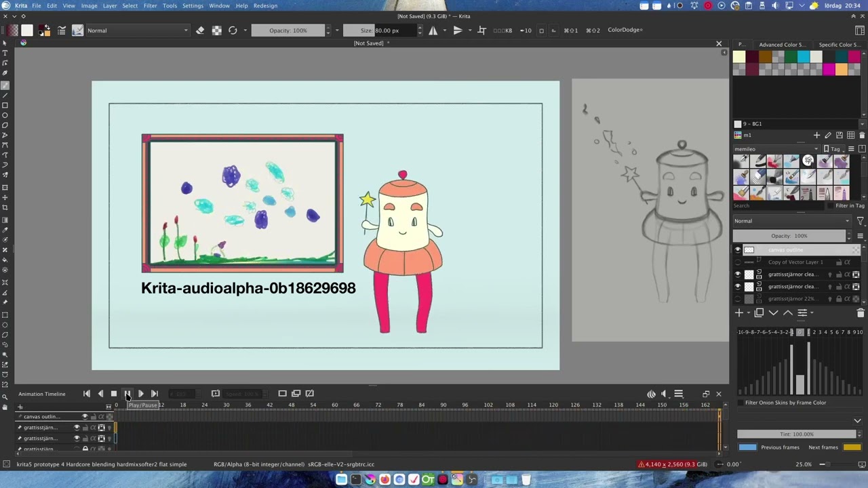
Task: Expand the layer blending mode Normal dropdown
Action: click(x=791, y=221)
